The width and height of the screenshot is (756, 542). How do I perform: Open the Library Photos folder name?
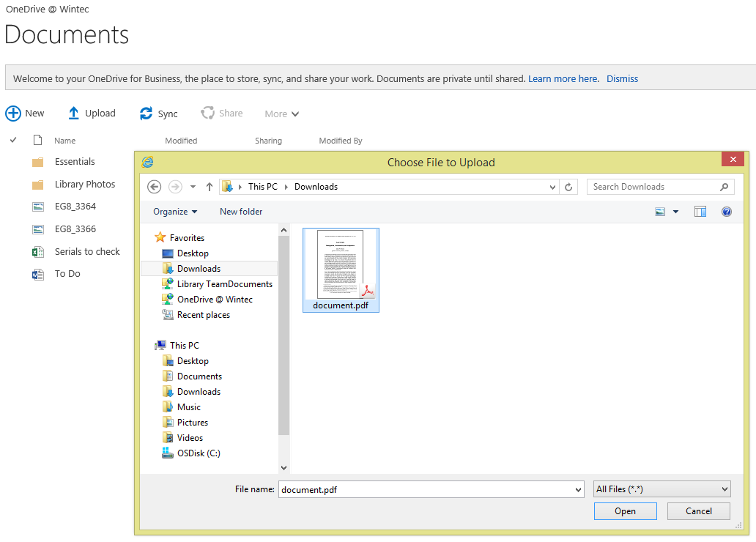point(85,184)
